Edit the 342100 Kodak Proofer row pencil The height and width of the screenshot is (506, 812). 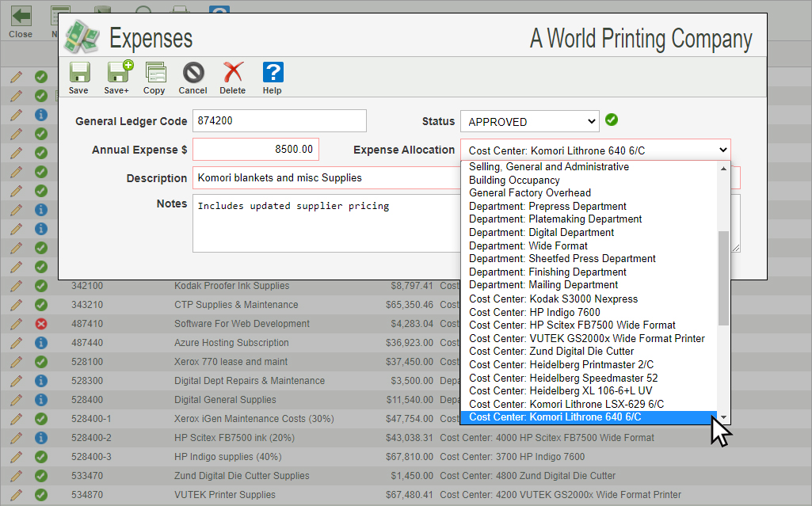(x=16, y=286)
